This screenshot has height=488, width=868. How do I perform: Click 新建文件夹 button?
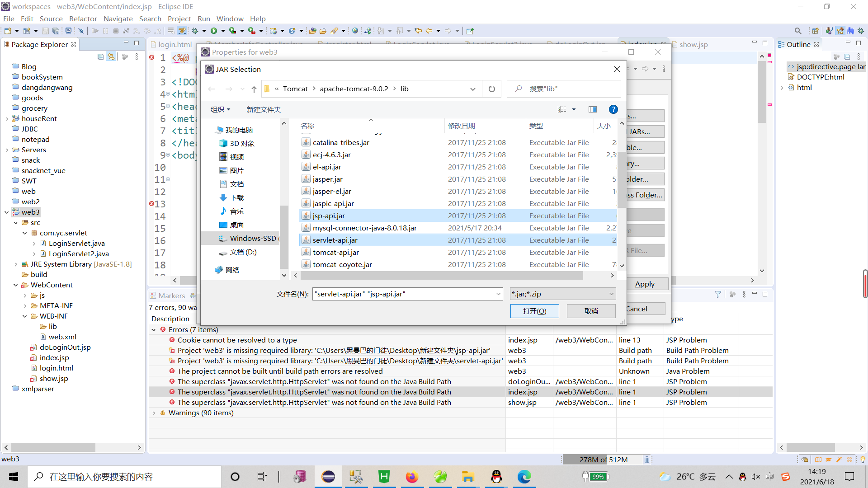(264, 109)
